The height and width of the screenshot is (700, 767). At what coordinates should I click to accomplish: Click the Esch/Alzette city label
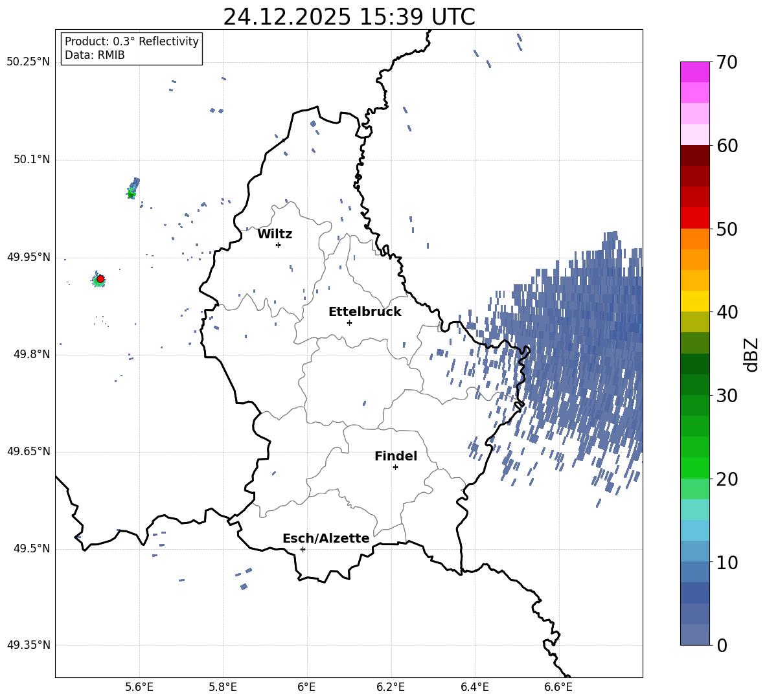(326, 538)
